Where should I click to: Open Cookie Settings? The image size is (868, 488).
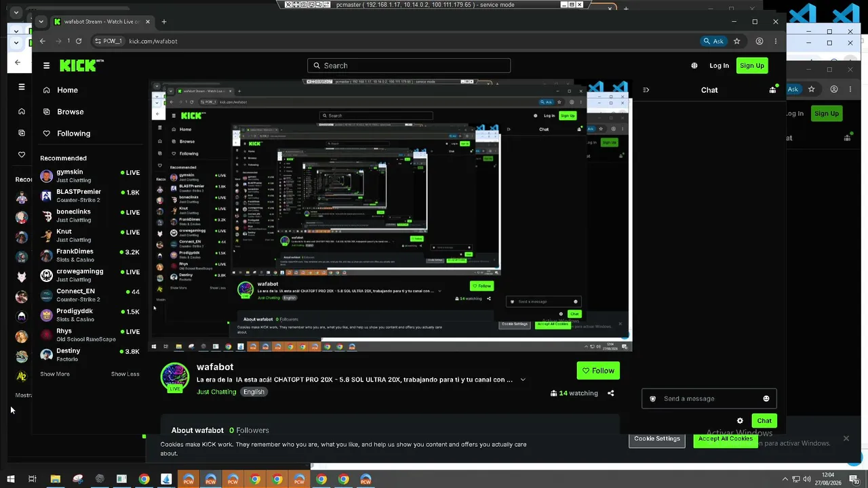click(657, 439)
